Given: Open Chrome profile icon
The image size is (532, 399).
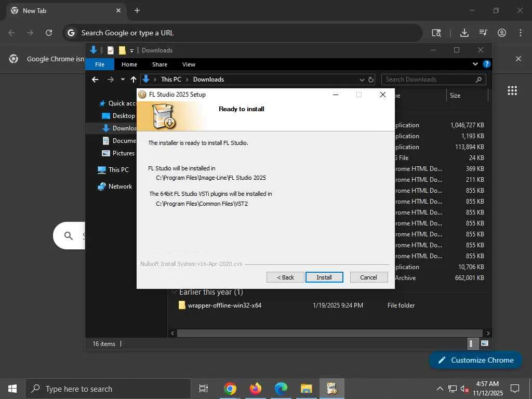Looking at the screenshot, I should coord(502,33).
